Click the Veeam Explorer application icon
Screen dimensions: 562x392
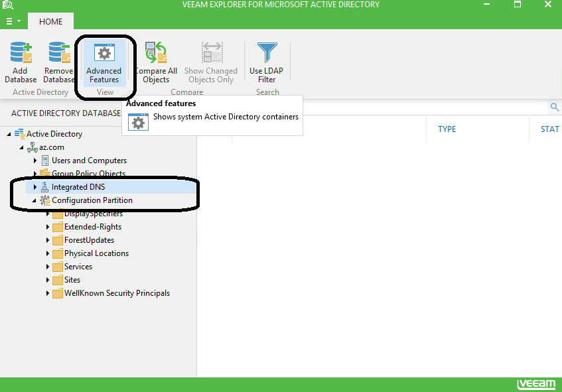7,5
